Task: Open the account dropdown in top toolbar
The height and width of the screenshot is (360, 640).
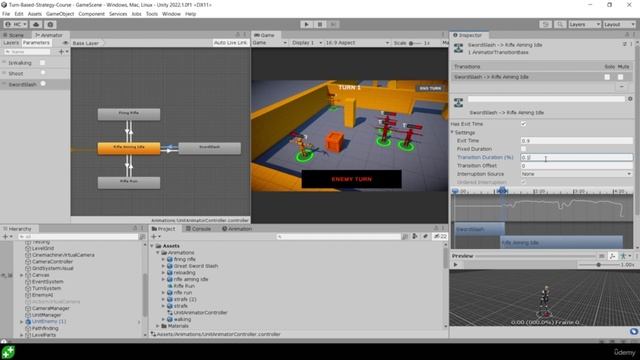Action: [16, 24]
